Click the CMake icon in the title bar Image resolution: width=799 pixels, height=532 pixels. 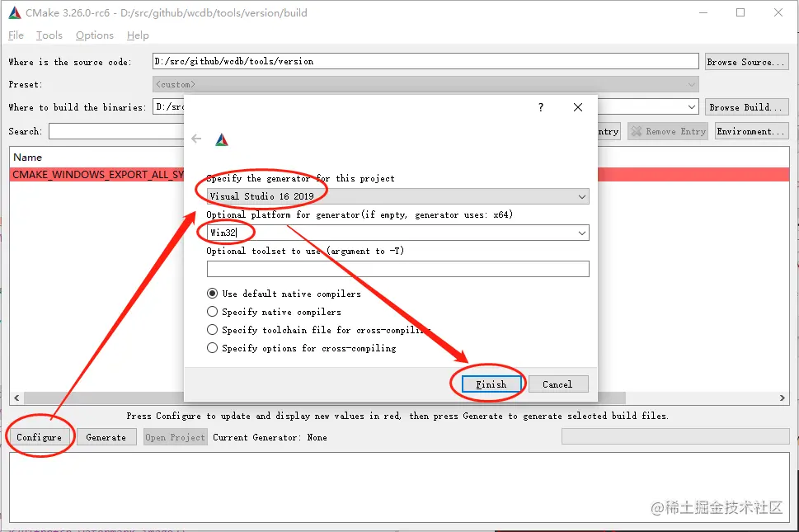click(x=15, y=13)
